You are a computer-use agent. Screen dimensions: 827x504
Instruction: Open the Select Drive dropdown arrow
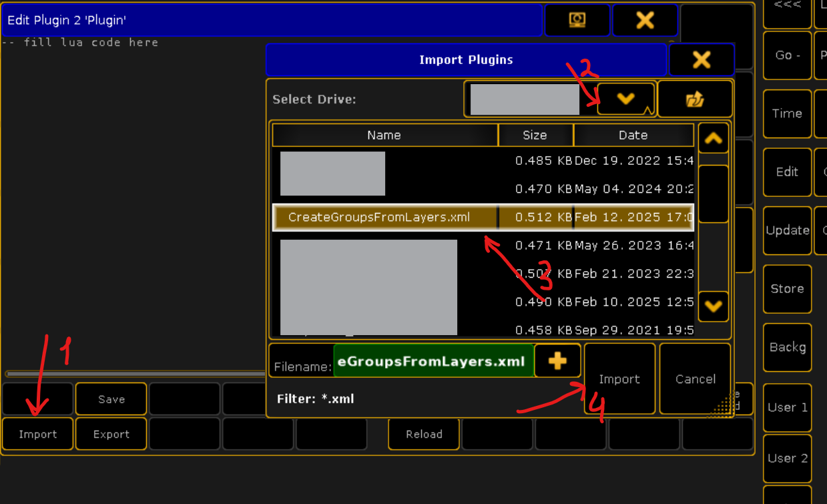click(x=625, y=99)
